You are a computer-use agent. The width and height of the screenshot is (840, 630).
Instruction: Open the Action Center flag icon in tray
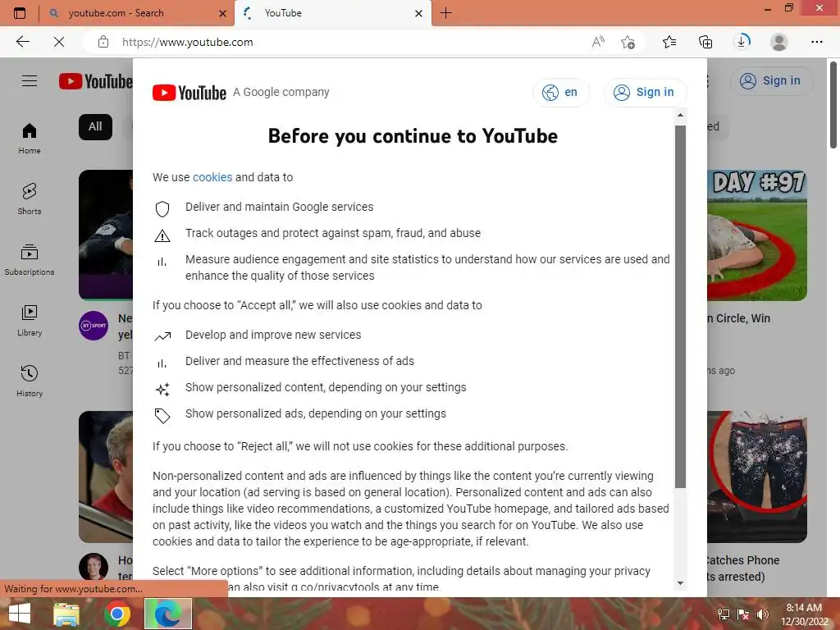743,614
